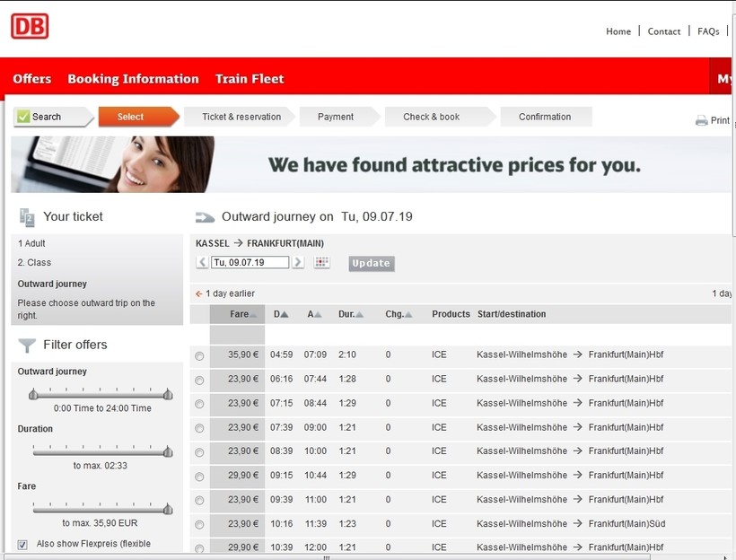Open the Train Fleet menu
This screenshot has height=560, width=736.
tap(250, 79)
